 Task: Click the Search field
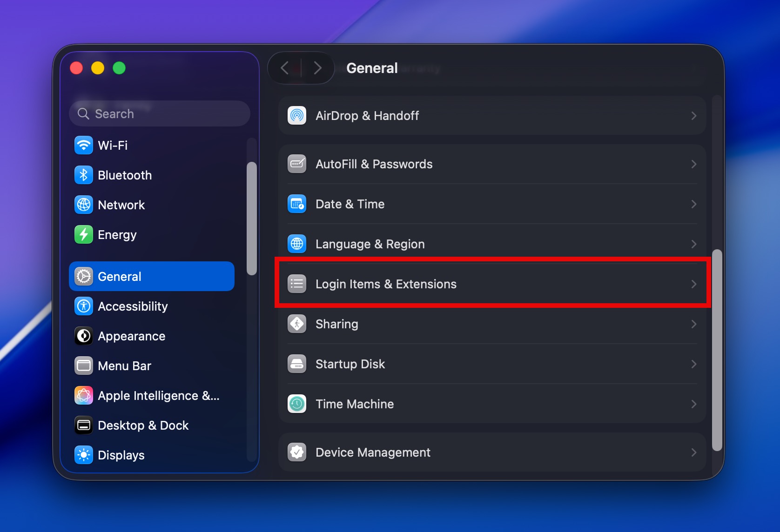tap(159, 113)
